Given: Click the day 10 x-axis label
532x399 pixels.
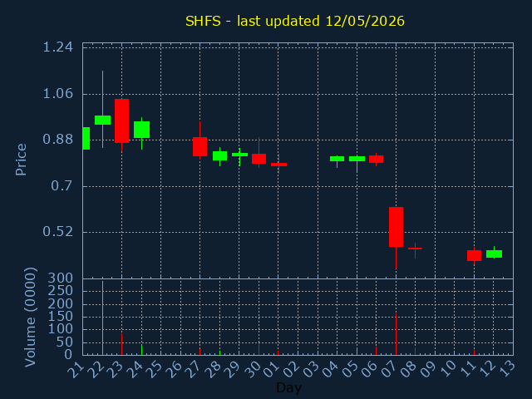Looking at the screenshot, I should (448, 369).
